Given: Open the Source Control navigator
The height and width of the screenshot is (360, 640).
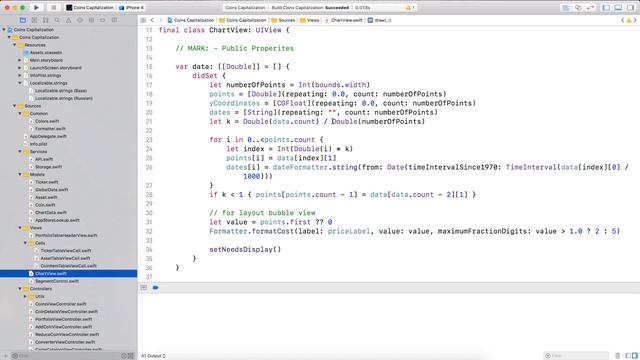Looking at the screenshot, I should click(x=34, y=20).
